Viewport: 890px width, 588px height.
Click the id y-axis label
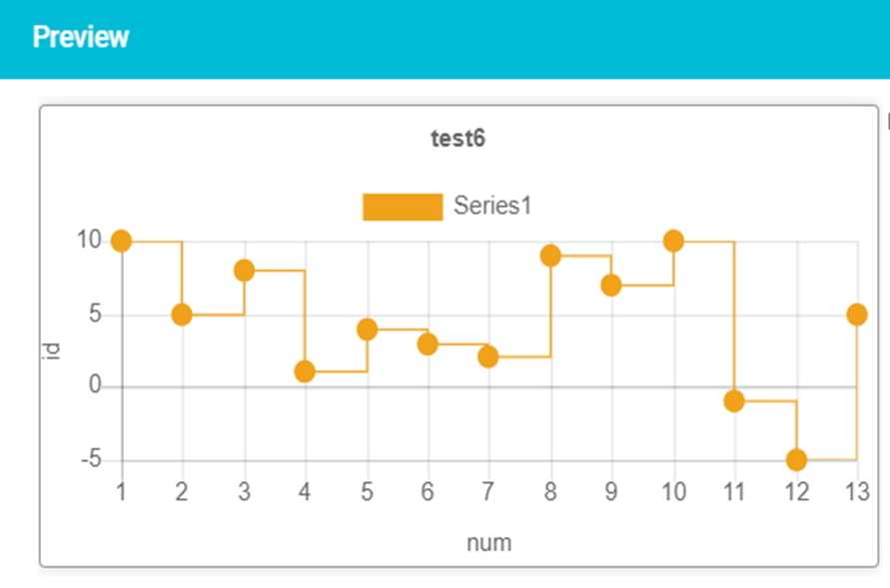pyautogui.click(x=52, y=351)
